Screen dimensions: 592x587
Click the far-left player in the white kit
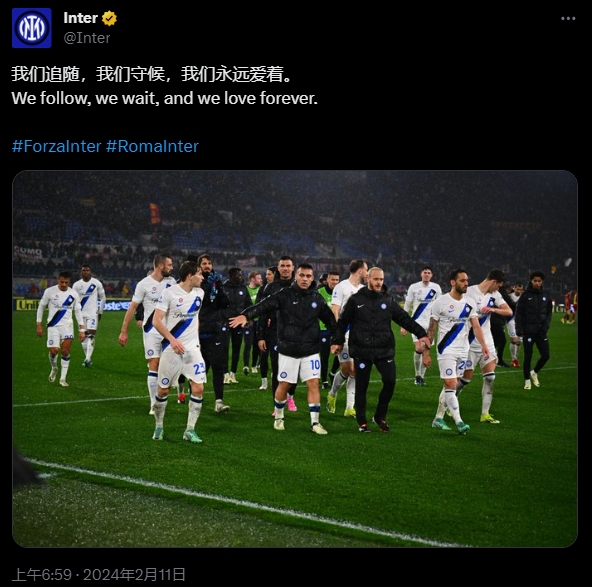[x=60, y=328]
